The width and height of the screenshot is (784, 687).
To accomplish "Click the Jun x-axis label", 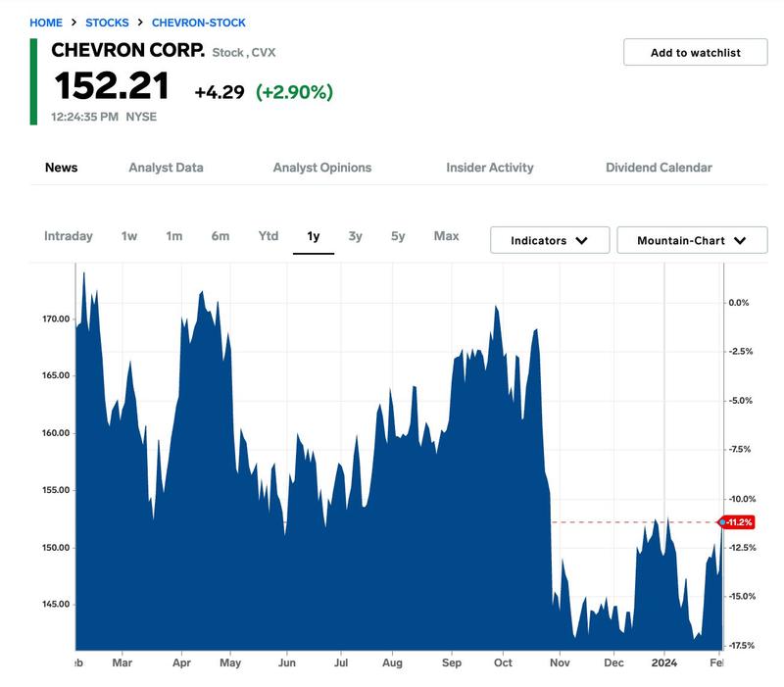I will [x=286, y=662].
